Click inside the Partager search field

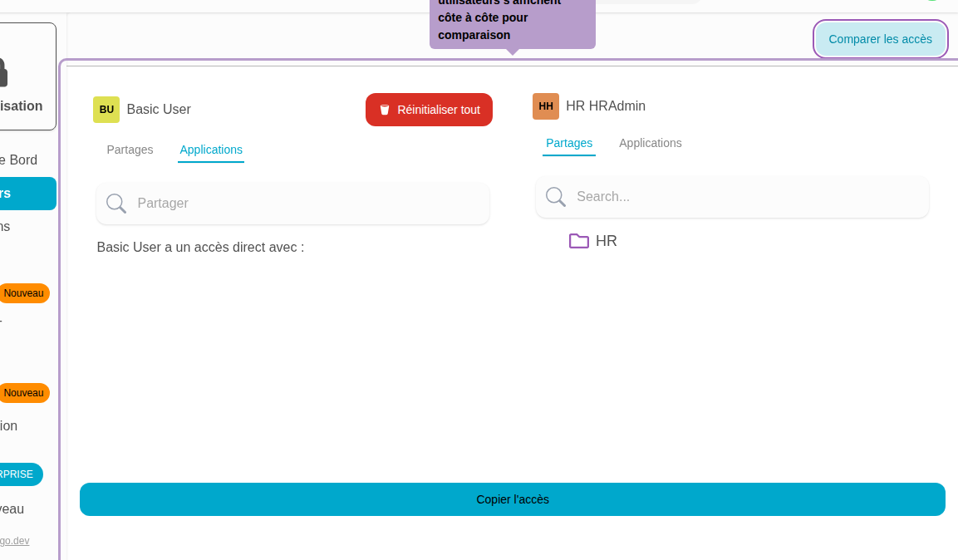292,203
